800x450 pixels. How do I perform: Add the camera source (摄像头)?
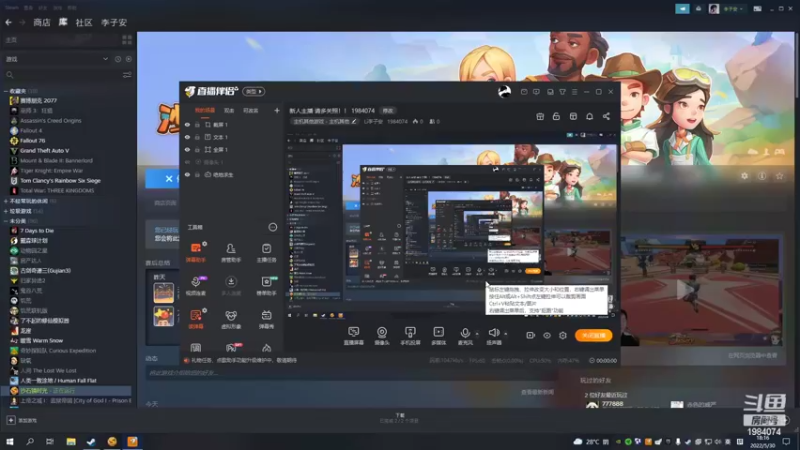382,336
